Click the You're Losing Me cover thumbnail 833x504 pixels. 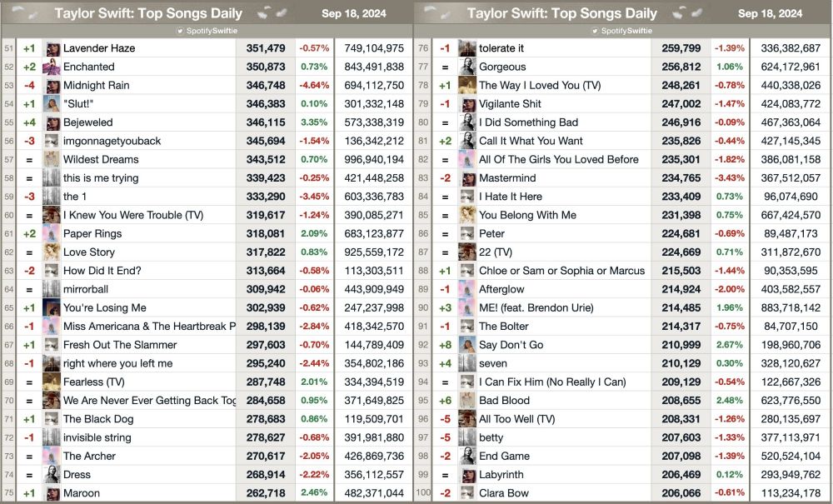[x=52, y=308]
